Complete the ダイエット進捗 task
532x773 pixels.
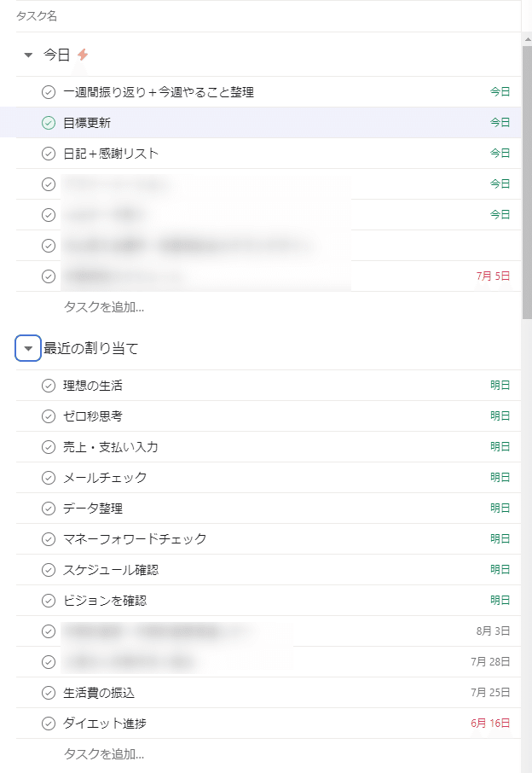[49, 724]
